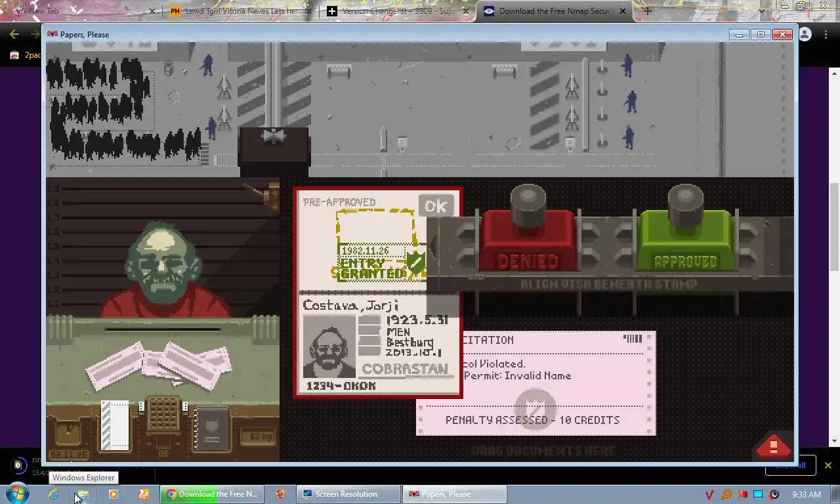Close Chrome's download bar
Image resolution: width=840 pixels, height=504 pixels.
tap(828, 465)
